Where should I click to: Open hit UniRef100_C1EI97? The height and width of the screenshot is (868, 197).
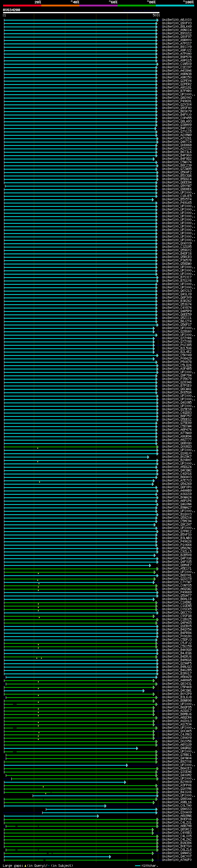(x=176, y=67)
